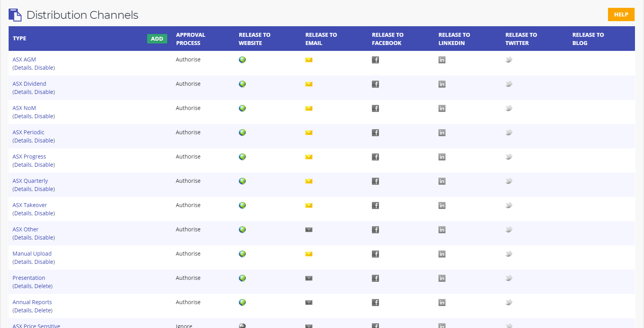Image resolution: width=644 pixels, height=328 pixels.
Task: Open the ASX Progress channel link
Action: (29, 157)
